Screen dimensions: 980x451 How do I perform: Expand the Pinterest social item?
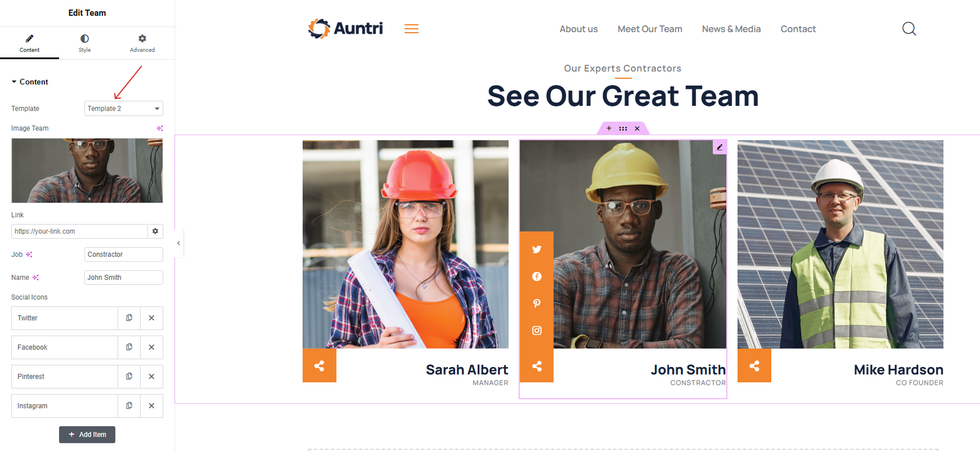pyautogui.click(x=65, y=377)
